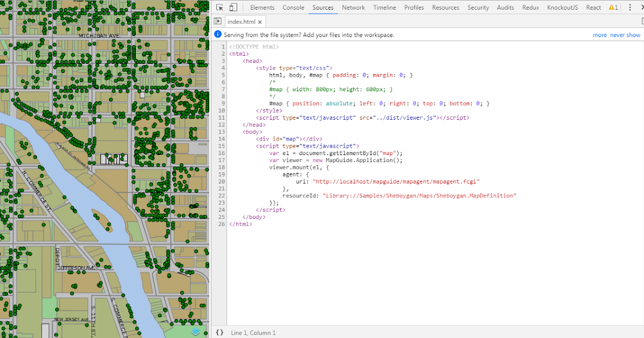The image size is (644, 338).
Task: Open the DevTools three-dot menu
Action: click(630, 8)
